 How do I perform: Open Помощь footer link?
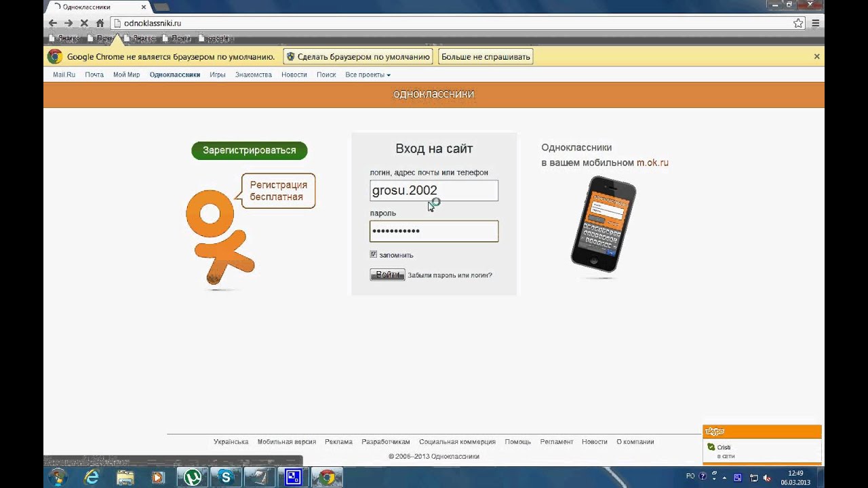coord(518,442)
